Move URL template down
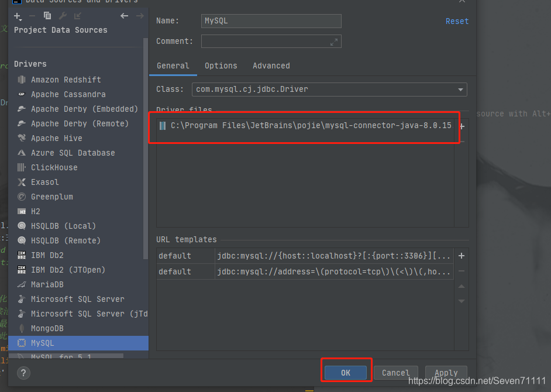Viewport: 551px width, 392px height. [x=462, y=301]
